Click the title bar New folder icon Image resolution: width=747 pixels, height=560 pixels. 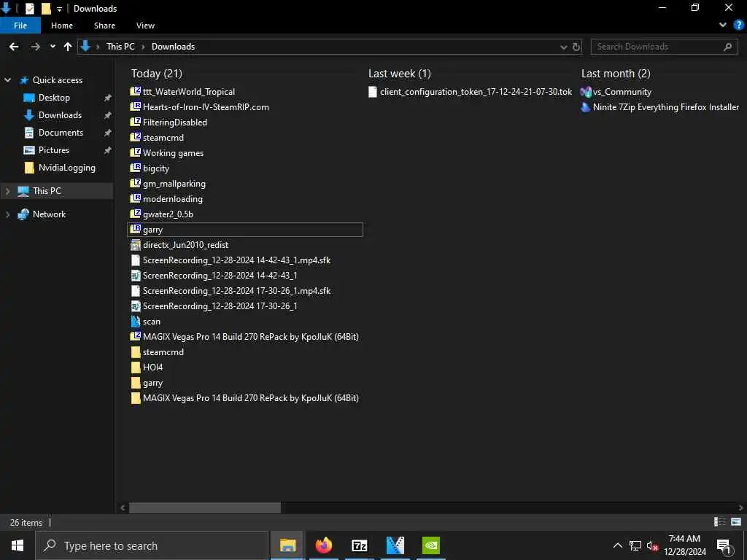click(x=46, y=8)
